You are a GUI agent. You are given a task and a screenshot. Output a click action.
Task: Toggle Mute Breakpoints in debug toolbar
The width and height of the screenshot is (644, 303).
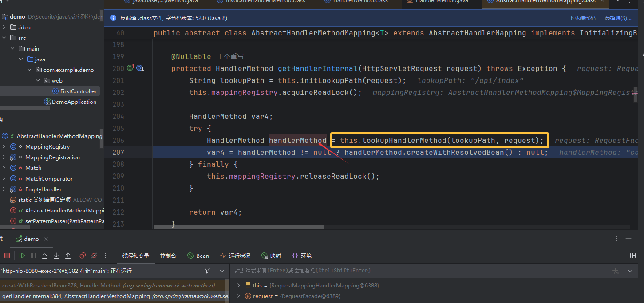(x=94, y=256)
